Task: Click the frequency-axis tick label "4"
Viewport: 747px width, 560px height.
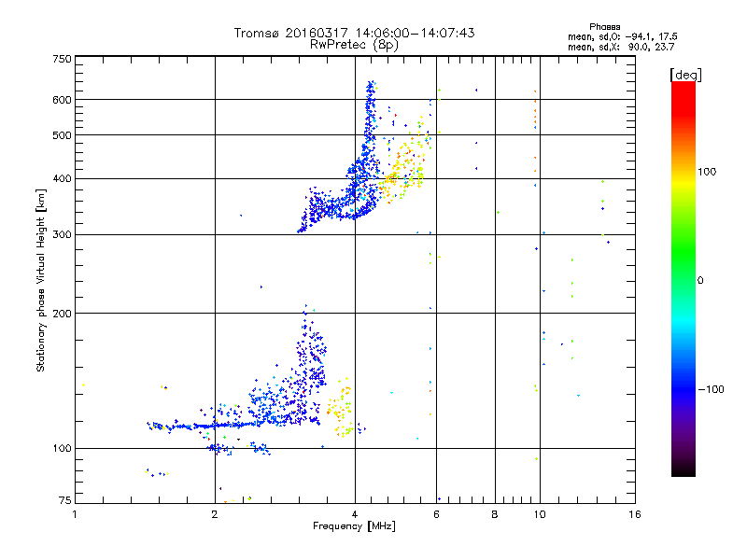Action: [355, 514]
